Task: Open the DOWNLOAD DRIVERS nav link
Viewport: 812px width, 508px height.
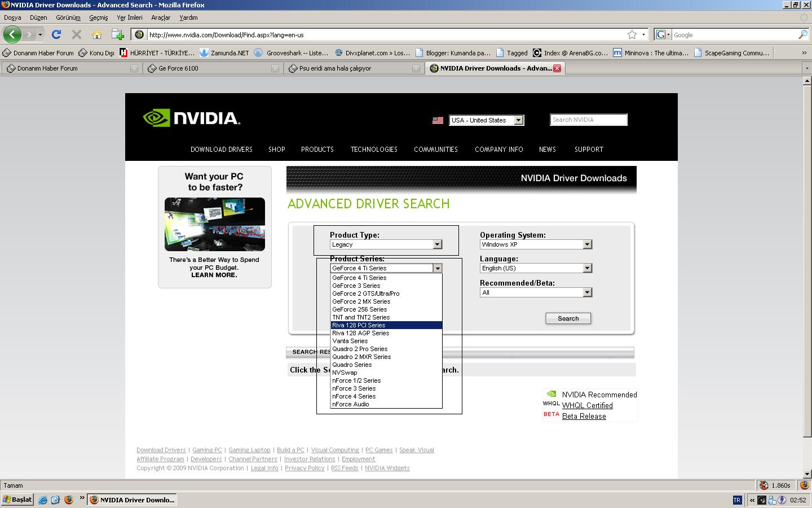Action: point(222,150)
